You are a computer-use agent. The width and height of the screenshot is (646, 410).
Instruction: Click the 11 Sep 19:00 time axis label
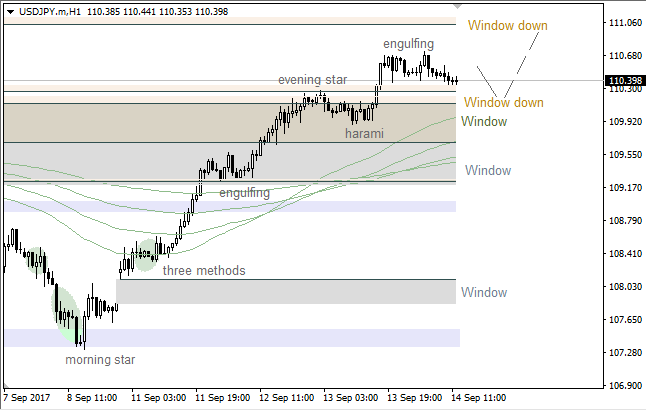click(x=223, y=397)
